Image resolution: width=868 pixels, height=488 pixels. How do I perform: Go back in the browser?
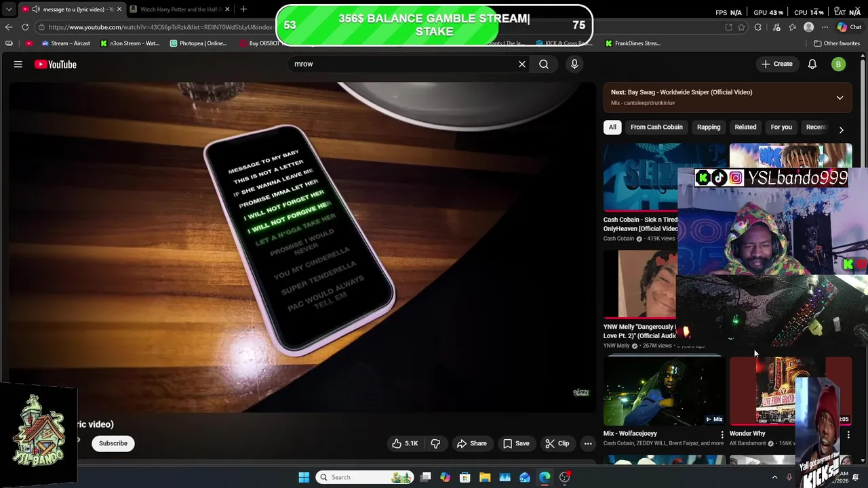[9, 27]
